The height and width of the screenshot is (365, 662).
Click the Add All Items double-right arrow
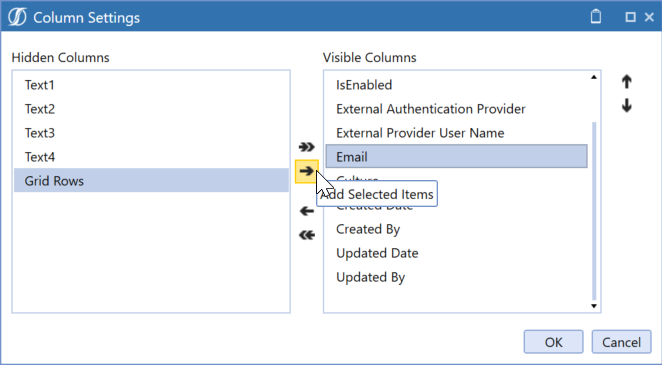[307, 147]
